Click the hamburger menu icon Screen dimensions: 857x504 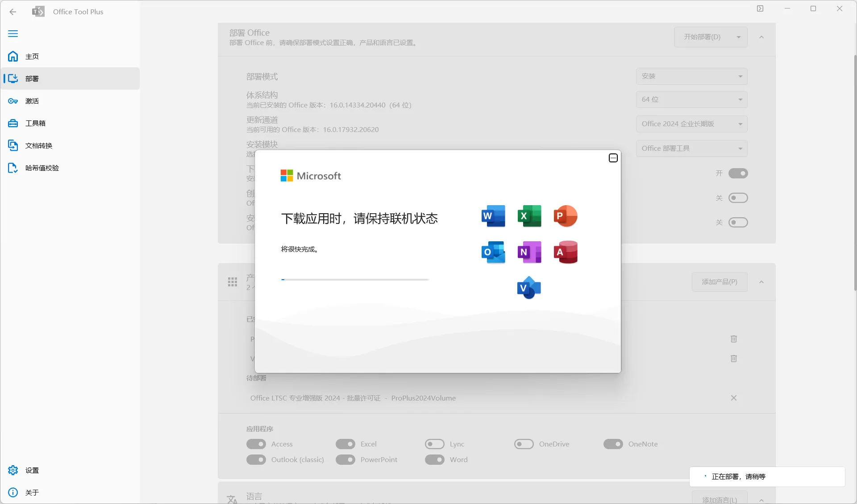(x=13, y=34)
